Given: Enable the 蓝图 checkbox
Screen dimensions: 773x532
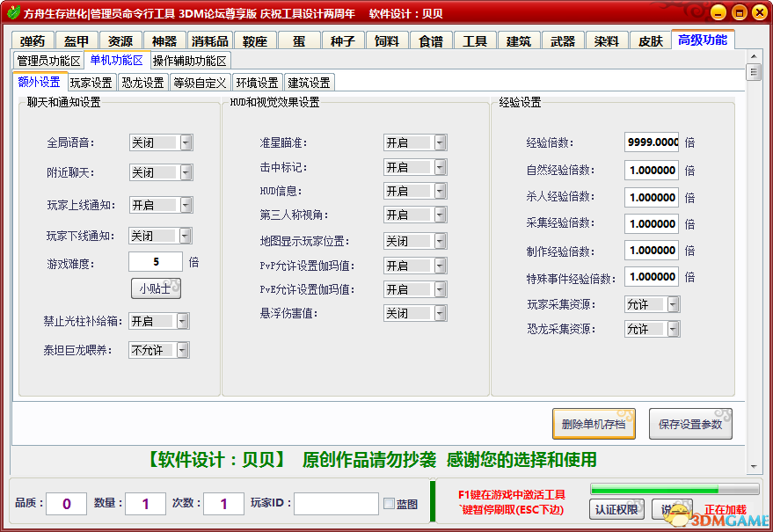Looking at the screenshot, I should tap(389, 504).
